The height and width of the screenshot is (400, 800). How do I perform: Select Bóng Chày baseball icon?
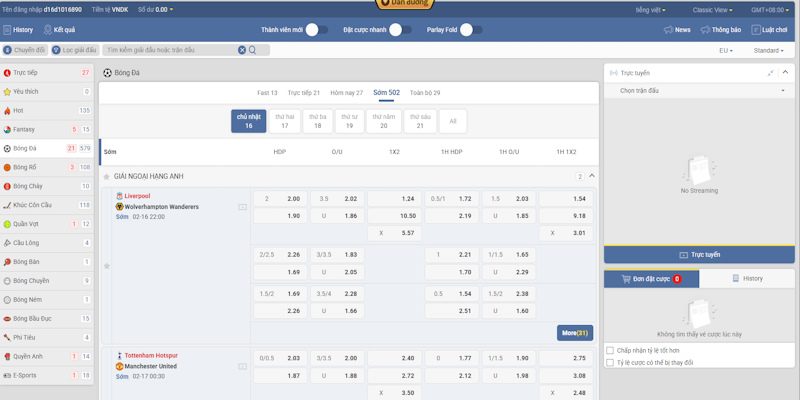click(7, 186)
